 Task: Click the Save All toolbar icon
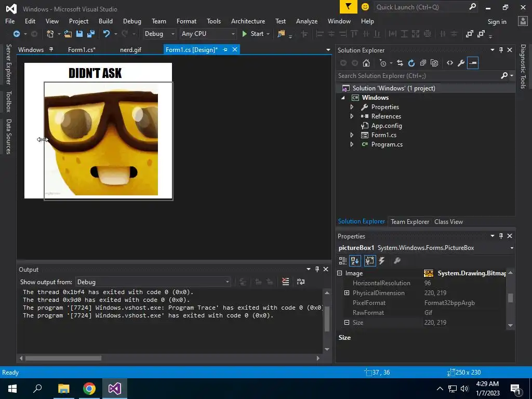click(x=91, y=34)
